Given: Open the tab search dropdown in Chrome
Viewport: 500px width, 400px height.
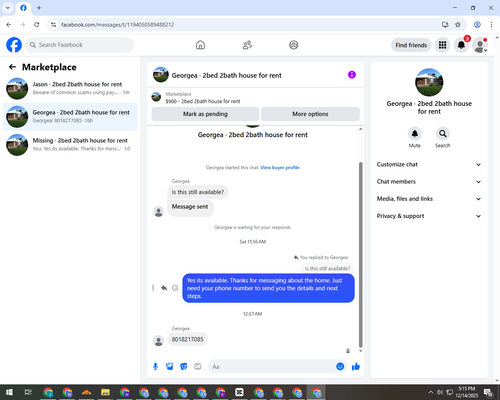Looking at the screenshot, I should click(x=8, y=8).
